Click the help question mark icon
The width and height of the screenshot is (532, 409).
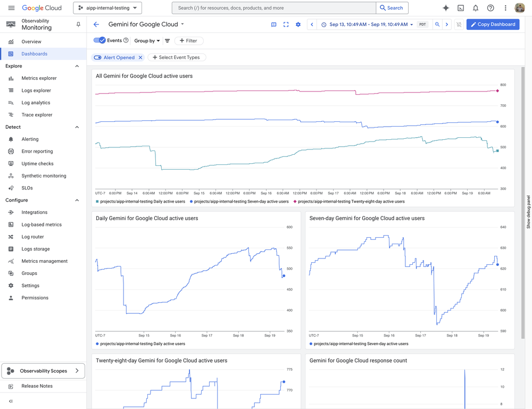[x=491, y=8]
